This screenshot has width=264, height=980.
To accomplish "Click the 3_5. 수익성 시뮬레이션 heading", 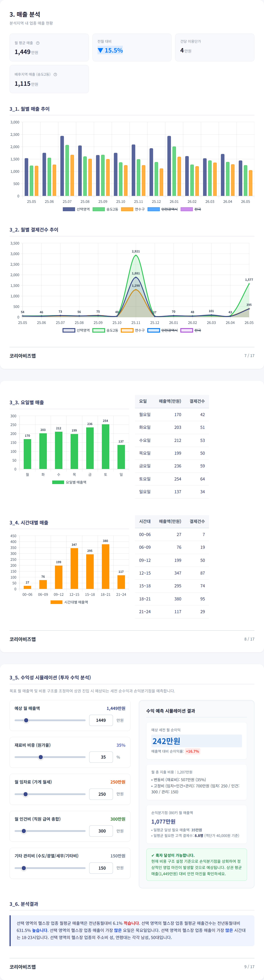I will tap(50, 678).
